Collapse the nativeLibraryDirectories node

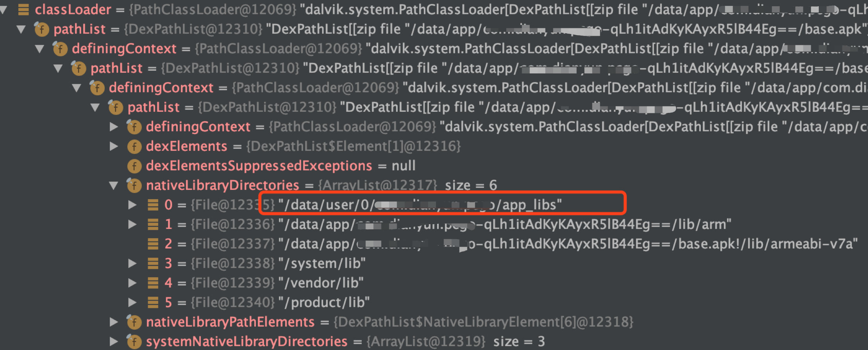(x=114, y=186)
